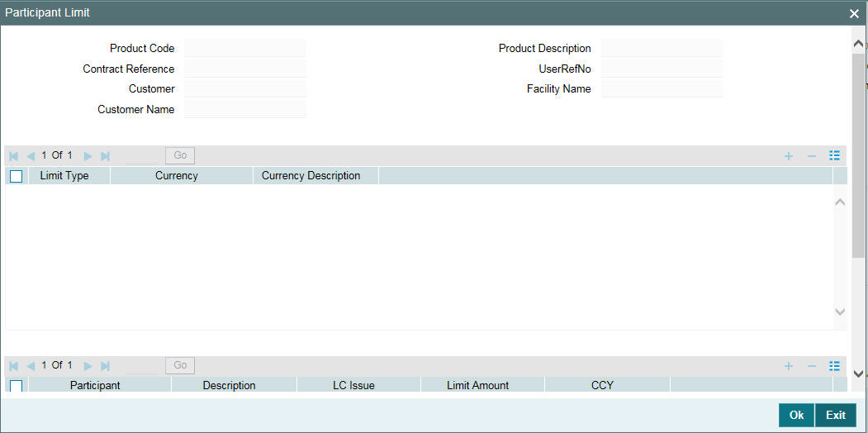
Task: Go to next page in Participant grid
Action: pyautogui.click(x=88, y=366)
